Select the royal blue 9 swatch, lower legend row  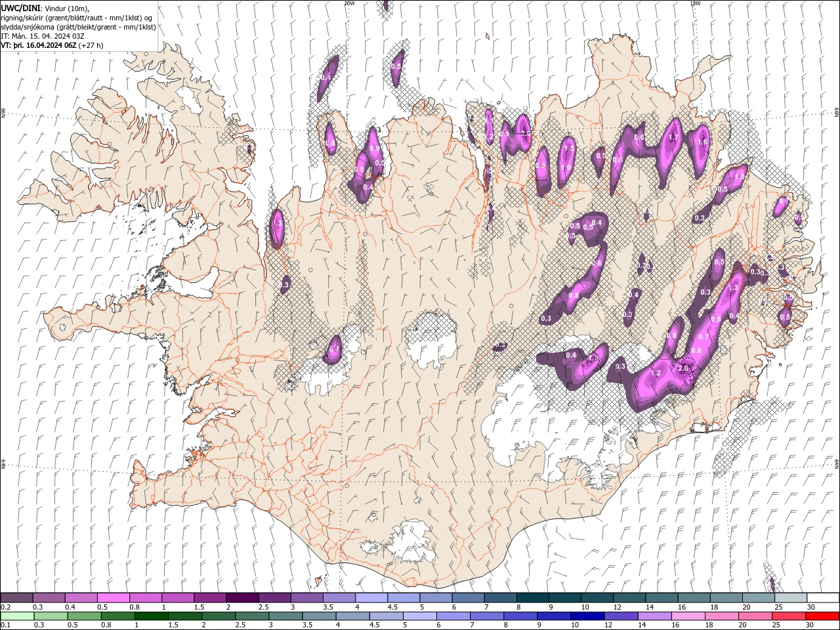click(x=553, y=616)
